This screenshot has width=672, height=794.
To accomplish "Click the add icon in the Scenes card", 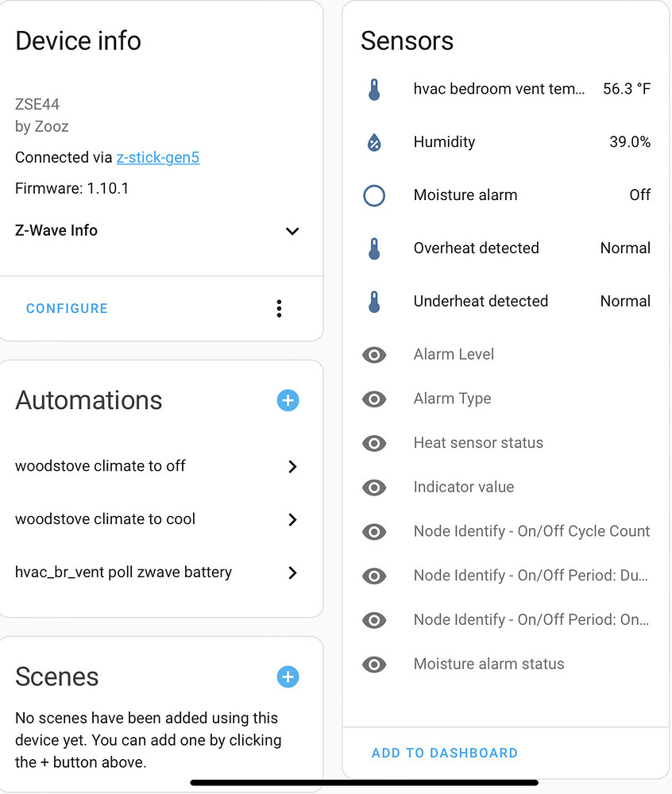I will tap(288, 677).
